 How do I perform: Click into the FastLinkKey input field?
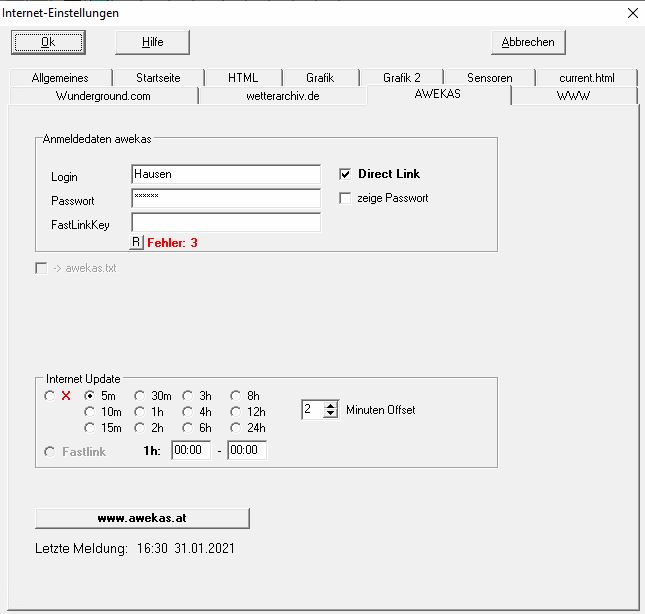225,223
